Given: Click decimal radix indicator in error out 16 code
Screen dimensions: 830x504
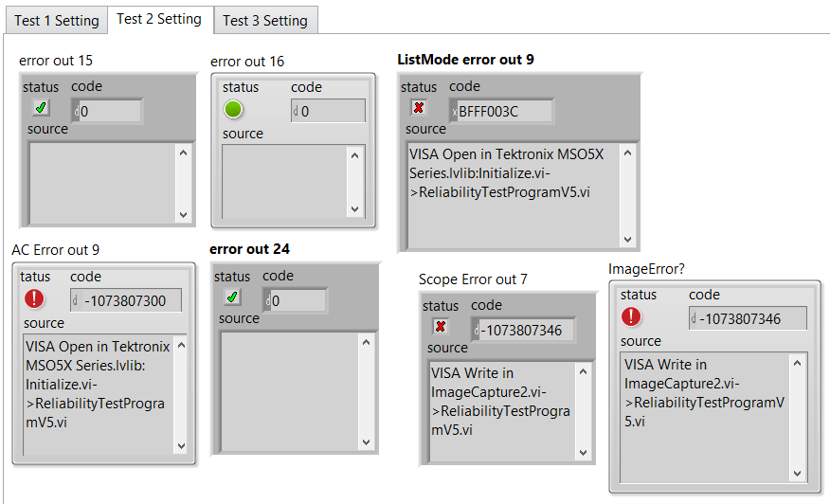Looking at the screenshot, I should 296,111.
